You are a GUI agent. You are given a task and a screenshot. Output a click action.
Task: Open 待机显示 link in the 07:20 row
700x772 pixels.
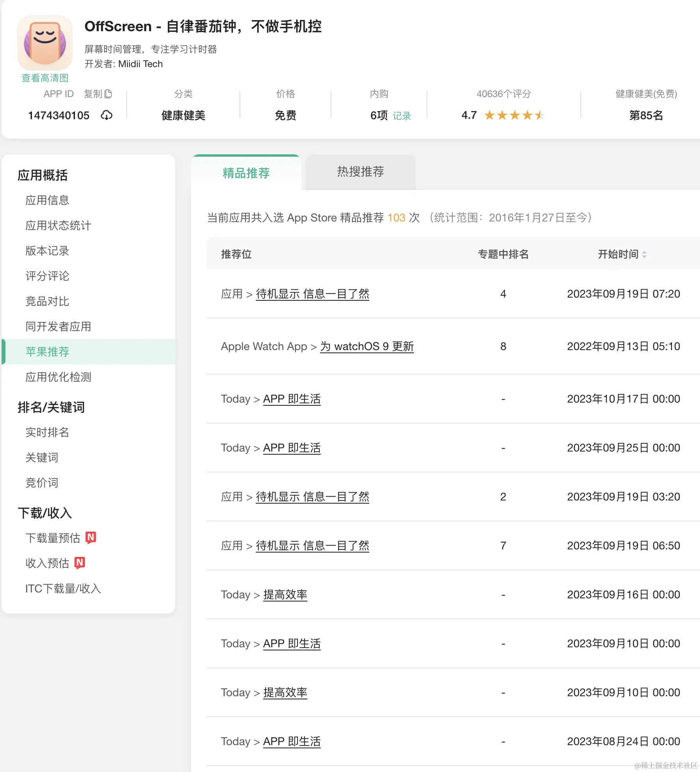pos(313,294)
